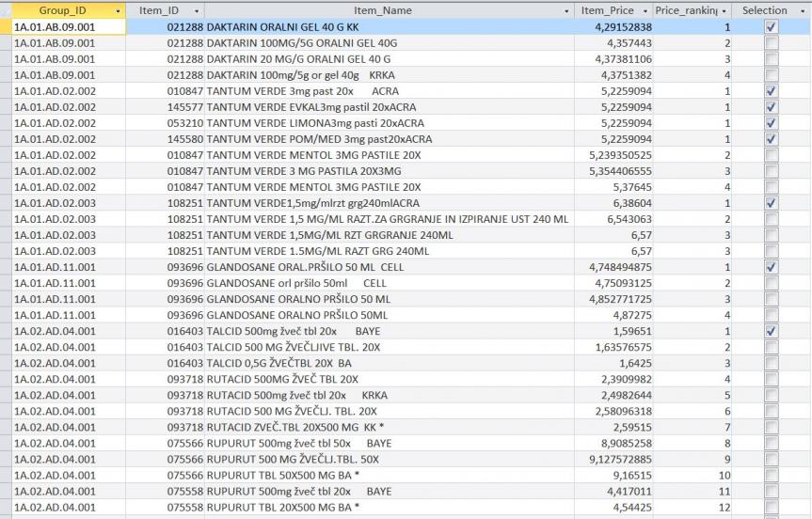Check Selection for GLANDOSANE orl pršilo 50ml CELL
This screenshot has height=519, width=812.
pyautogui.click(x=772, y=284)
